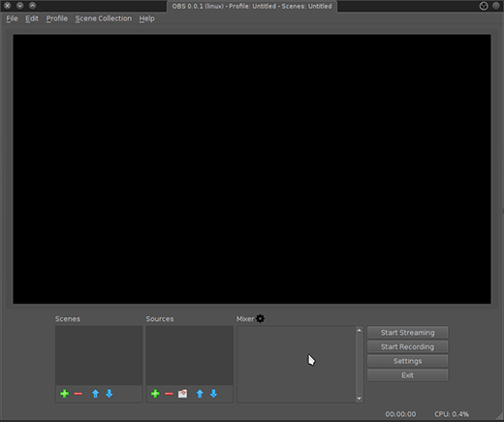Click the empty Sources list box

click(190, 355)
